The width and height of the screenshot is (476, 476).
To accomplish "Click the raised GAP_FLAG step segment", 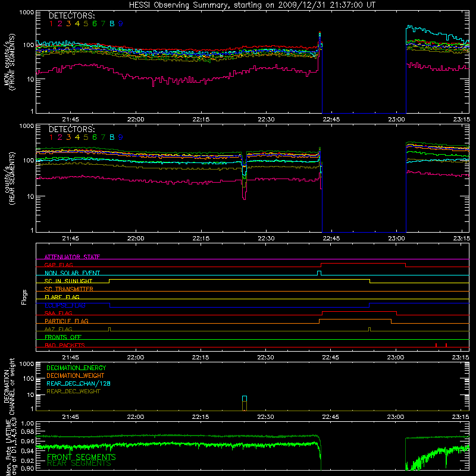I will (363, 264).
